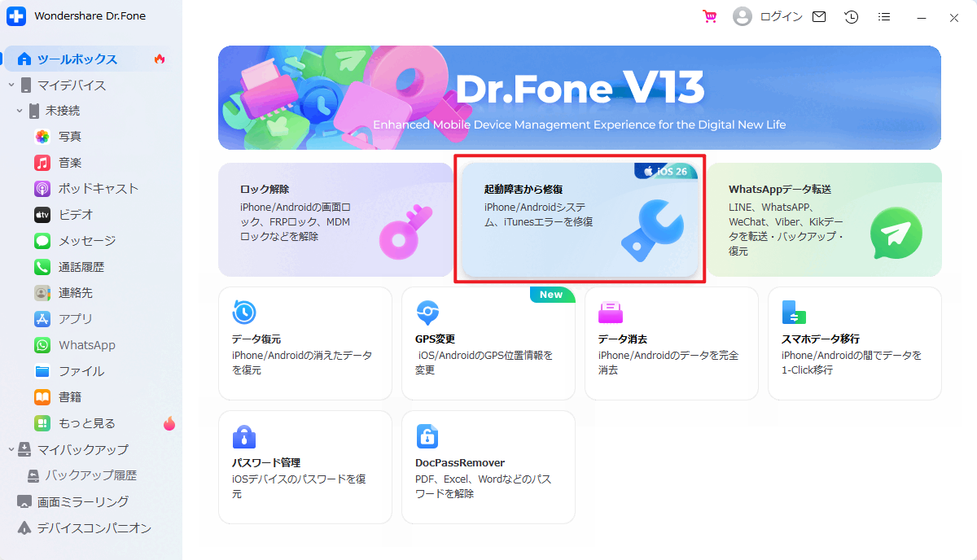Viewport: 977px width, 560px height.
Task: Click the Dr.Fone V13 banner
Action: (580, 98)
